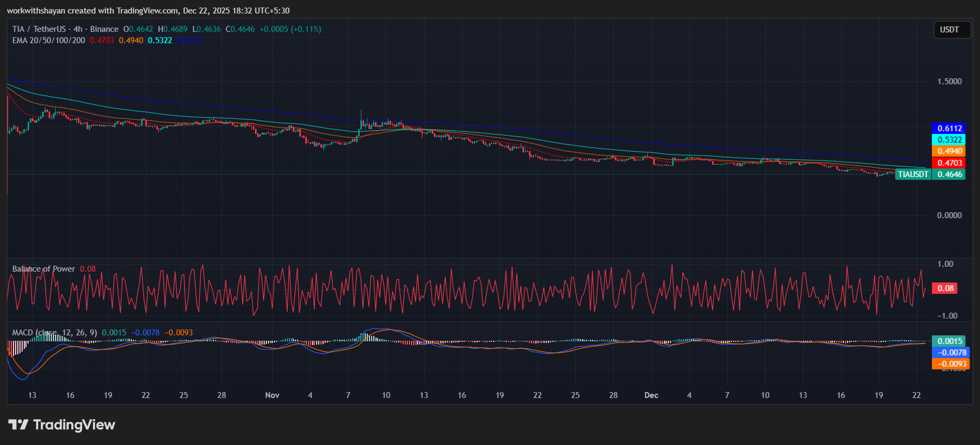980x445 pixels.
Task: Click the Nov marker on time axis
Action: (272, 395)
